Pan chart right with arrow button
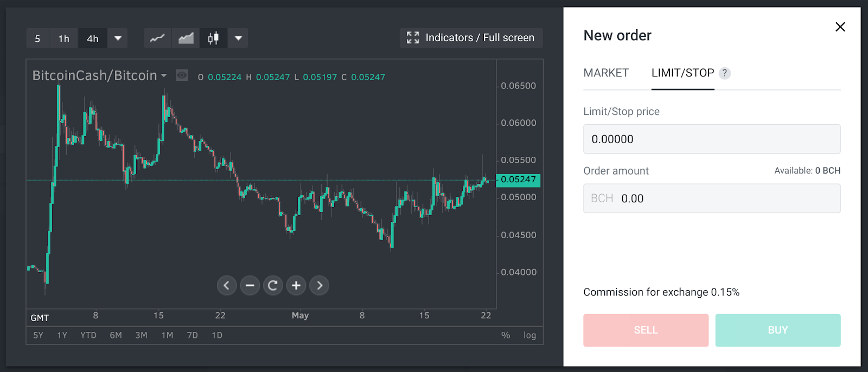 click(x=320, y=285)
